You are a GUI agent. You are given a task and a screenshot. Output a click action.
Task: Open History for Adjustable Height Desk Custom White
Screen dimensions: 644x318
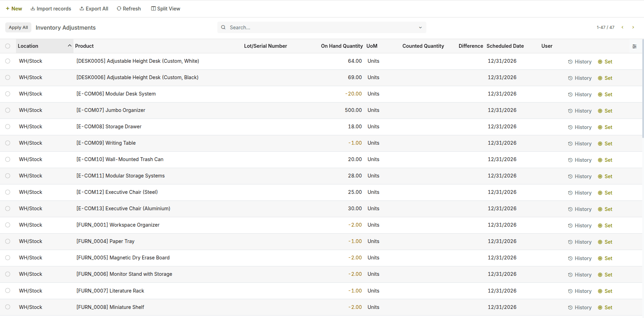pyautogui.click(x=580, y=61)
